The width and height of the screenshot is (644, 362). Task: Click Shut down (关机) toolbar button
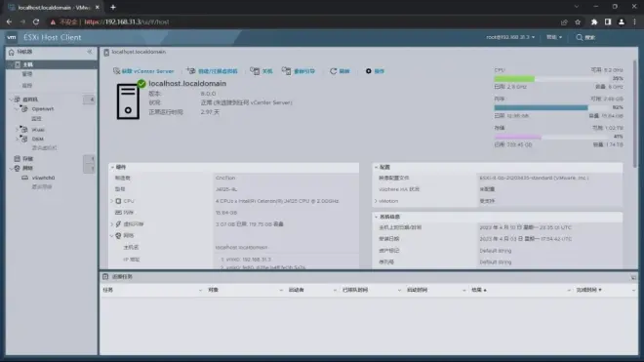(x=262, y=71)
